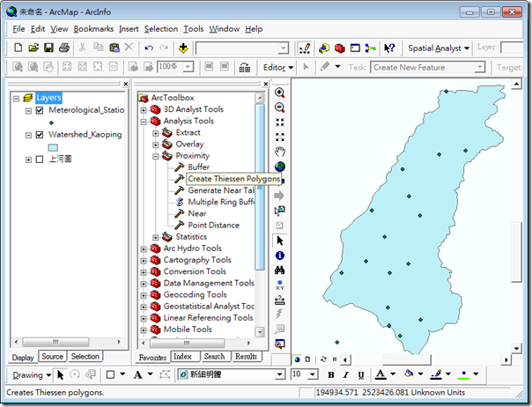Select the Zoom In tool
The image size is (532, 407).
coord(279,92)
